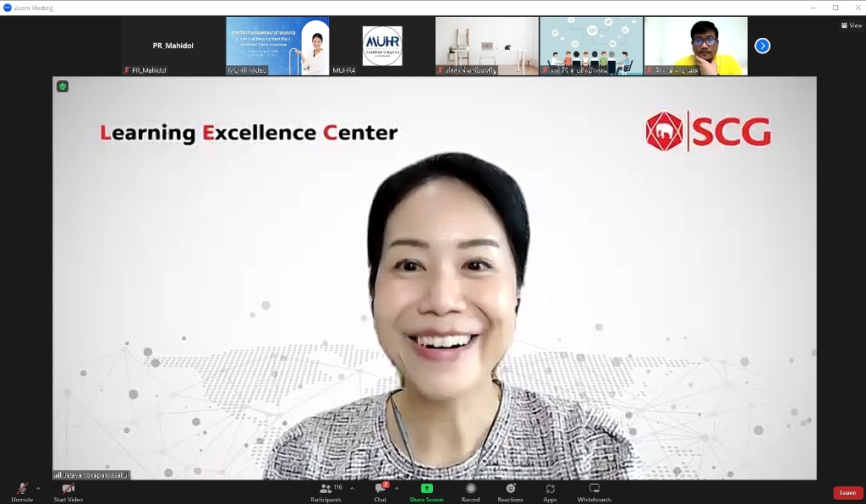Click the green encryption shield icon
Image resolution: width=866 pixels, height=504 pixels.
62,86
